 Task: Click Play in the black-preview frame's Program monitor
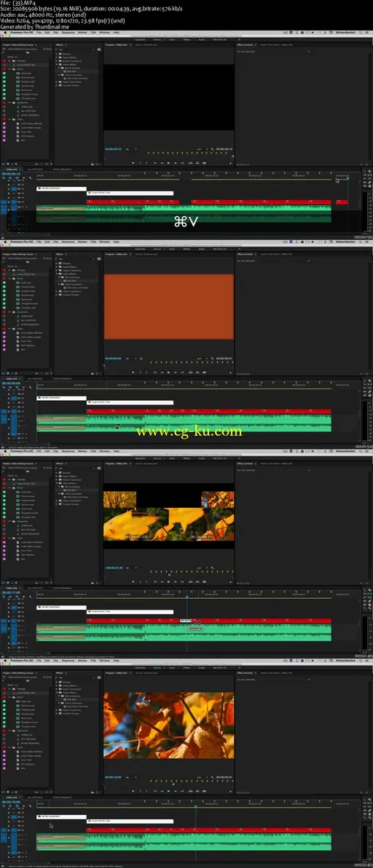click(168, 163)
